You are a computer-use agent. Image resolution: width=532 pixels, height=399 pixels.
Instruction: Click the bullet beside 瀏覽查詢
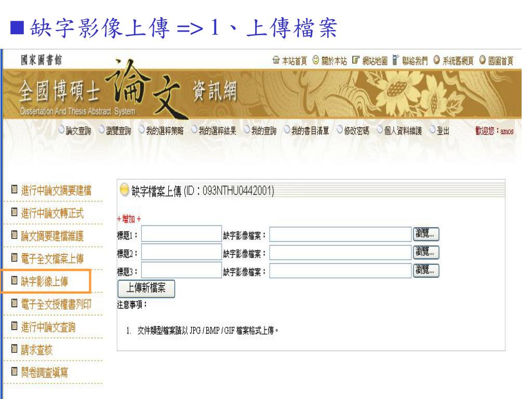pyautogui.click(x=101, y=129)
